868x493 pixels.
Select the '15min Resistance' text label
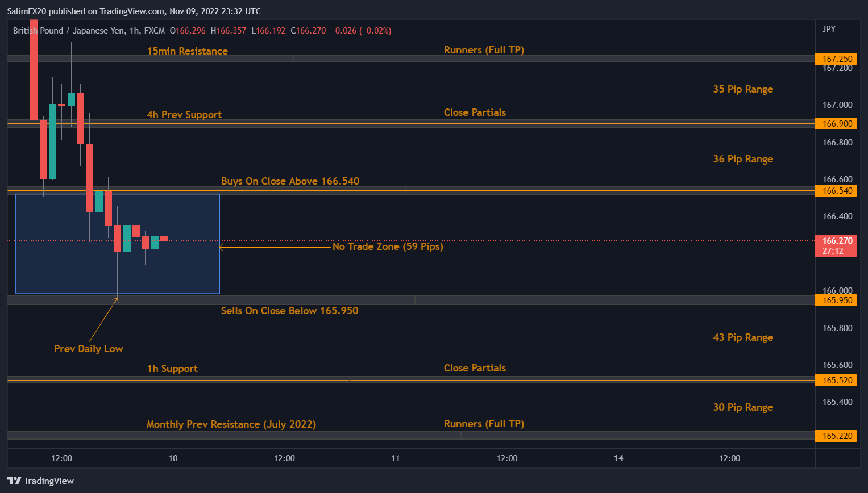(x=187, y=51)
